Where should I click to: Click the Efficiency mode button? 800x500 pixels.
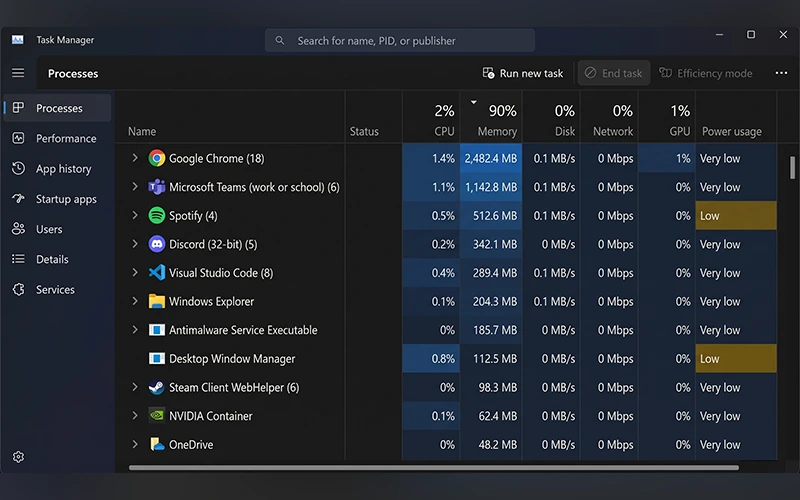[x=706, y=73]
